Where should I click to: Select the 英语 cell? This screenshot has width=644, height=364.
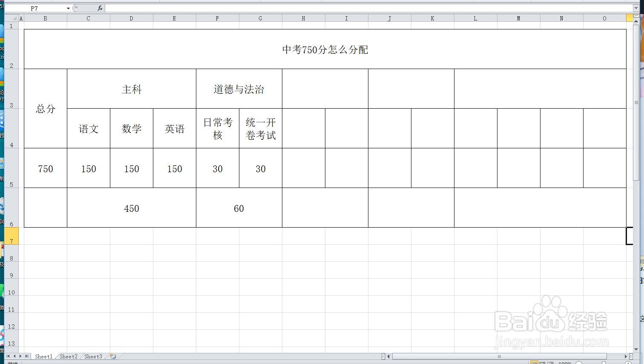point(175,128)
